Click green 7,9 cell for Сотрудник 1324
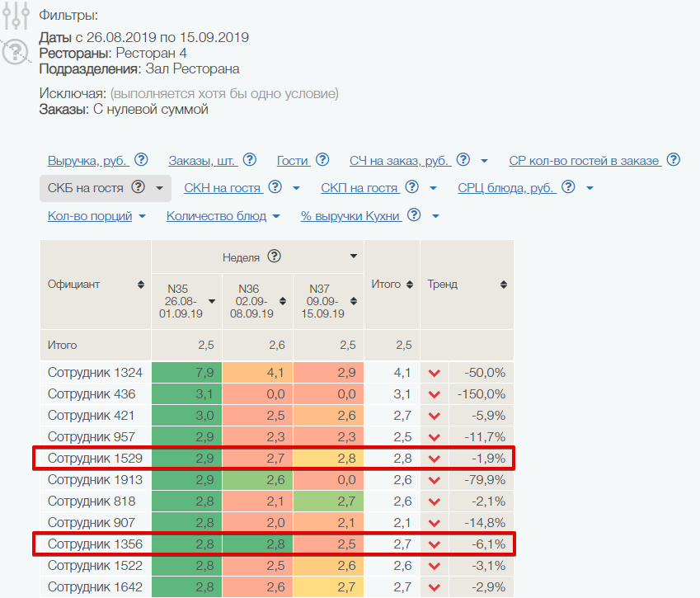 click(186, 373)
